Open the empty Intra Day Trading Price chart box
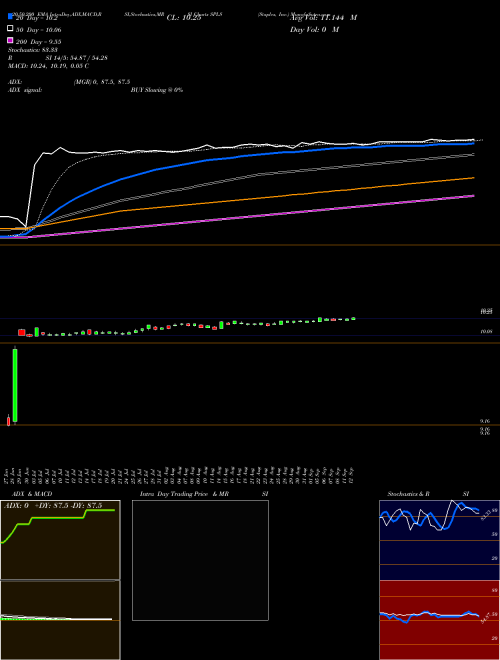 pyautogui.click(x=200, y=560)
